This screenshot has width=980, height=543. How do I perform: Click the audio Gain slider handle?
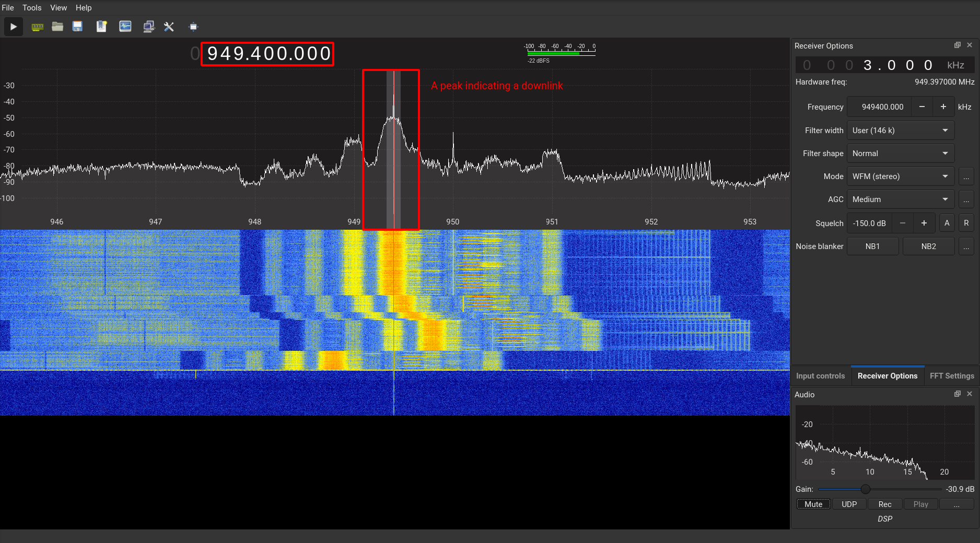(x=866, y=489)
